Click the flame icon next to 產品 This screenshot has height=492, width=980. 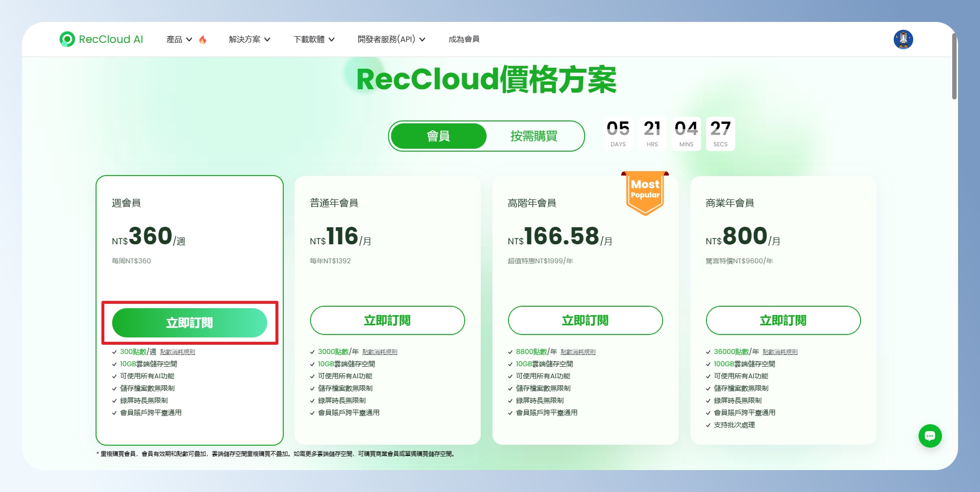point(203,39)
